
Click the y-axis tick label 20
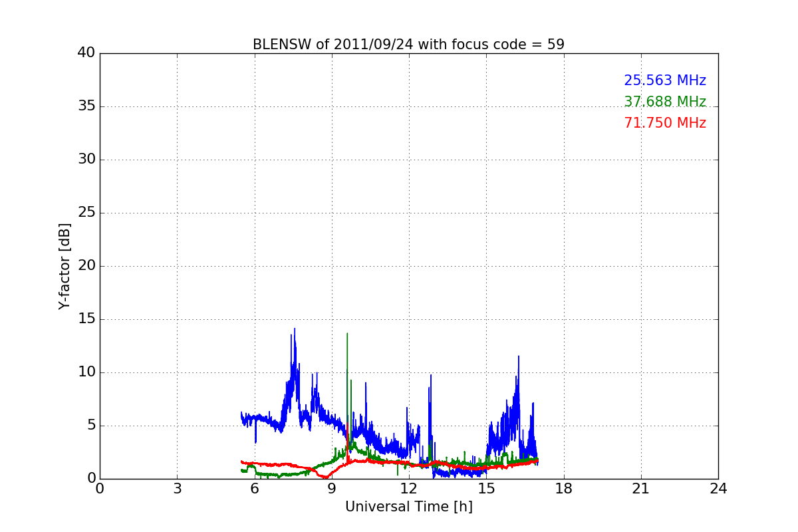86,266
